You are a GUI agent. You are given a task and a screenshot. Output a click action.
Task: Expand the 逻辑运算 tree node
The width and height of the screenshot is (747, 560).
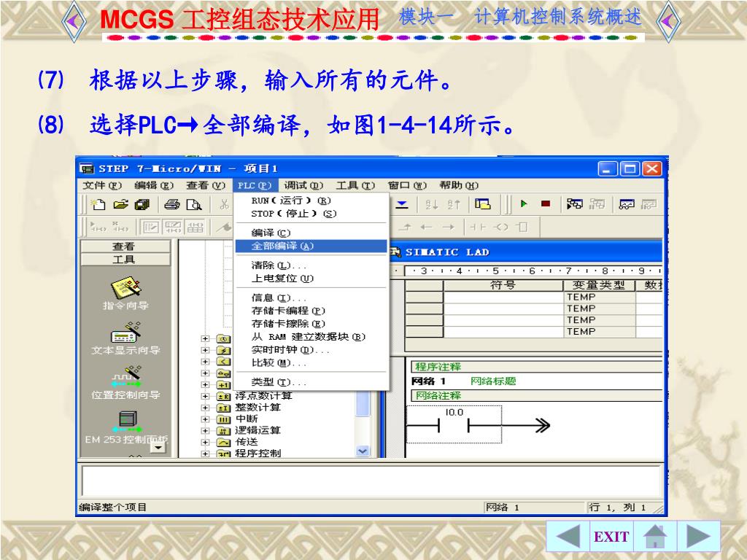[x=205, y=430]
